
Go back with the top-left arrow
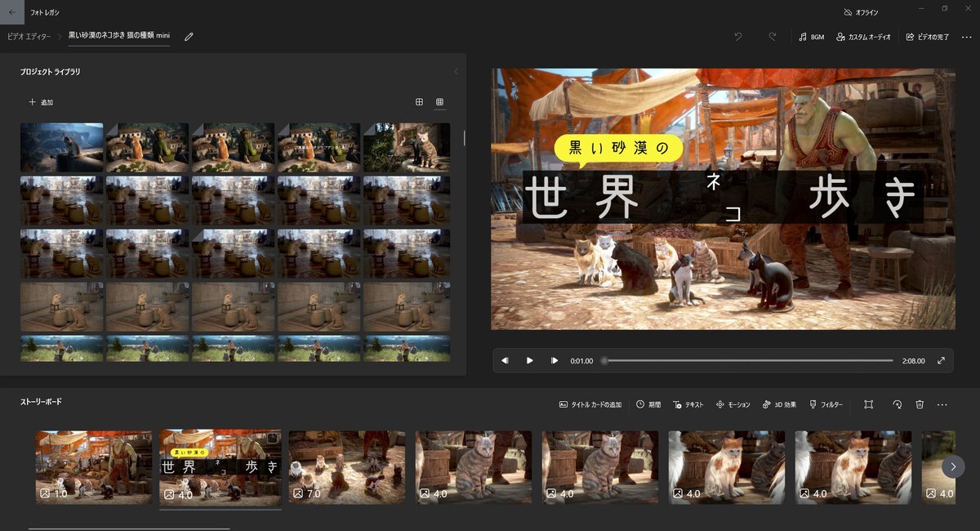coord(11,12)
